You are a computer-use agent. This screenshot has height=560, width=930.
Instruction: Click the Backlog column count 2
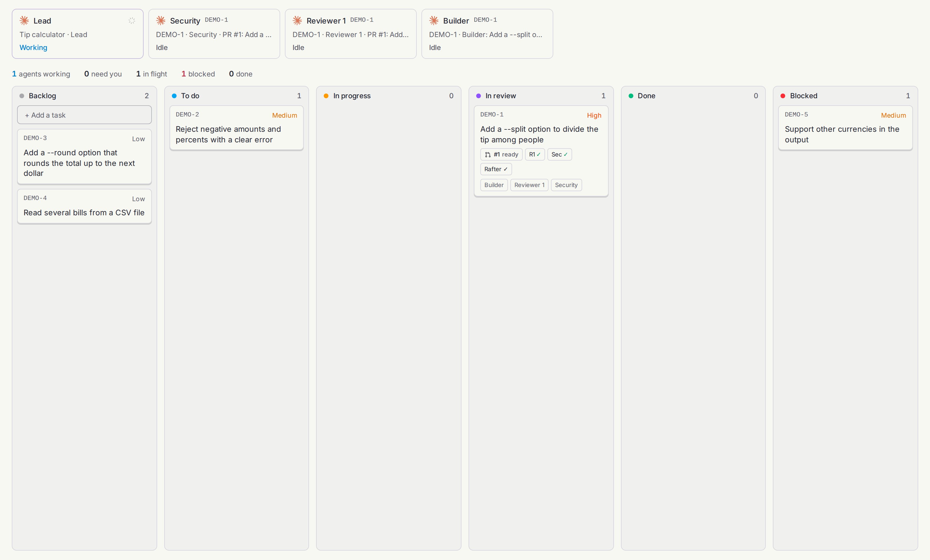(147, 96)
